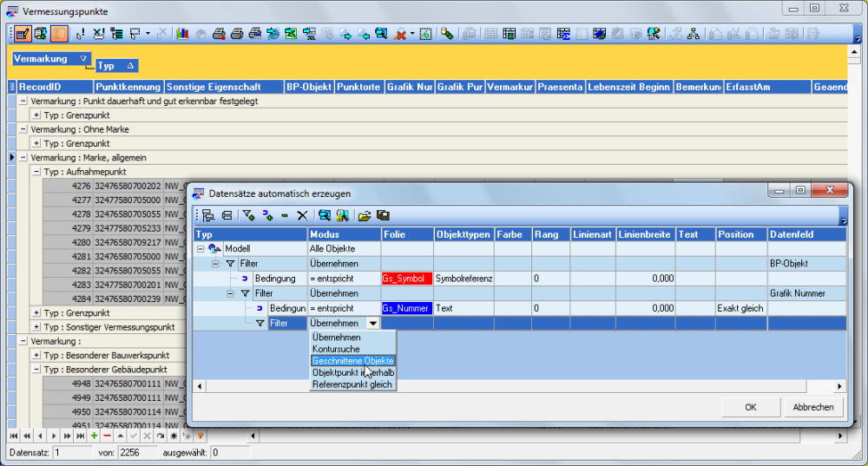
Task: Expand 'Typ : Besonderer Bauwerkspunkt' group
Action: 36,355
